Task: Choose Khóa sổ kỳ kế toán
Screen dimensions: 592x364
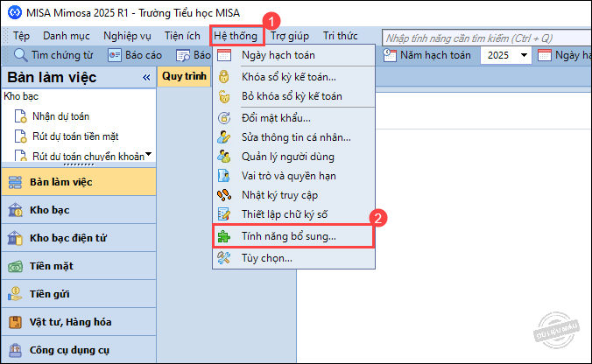Action: pos(293,77)
